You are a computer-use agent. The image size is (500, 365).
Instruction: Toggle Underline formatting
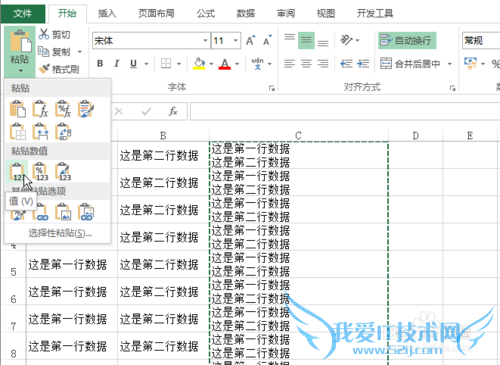pyautogui.click(x=133, y=63)
